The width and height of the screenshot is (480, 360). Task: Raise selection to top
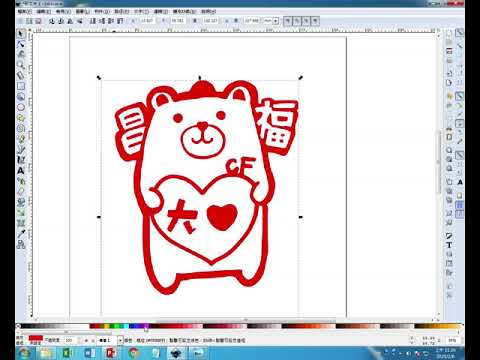click(x=120, y=21)
